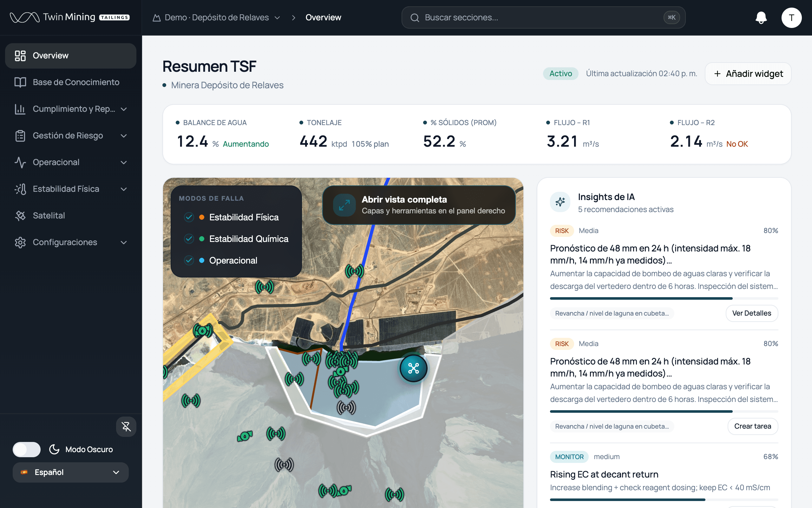This screenshot has width=812, height=508.
Task: Click the Activo status badge
Action: tap(560, 74)
